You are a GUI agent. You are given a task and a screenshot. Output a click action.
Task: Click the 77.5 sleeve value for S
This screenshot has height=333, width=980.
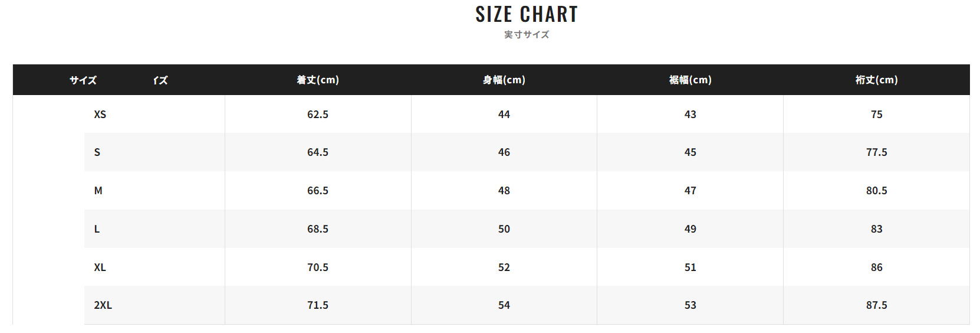click(x=877, y=152)
